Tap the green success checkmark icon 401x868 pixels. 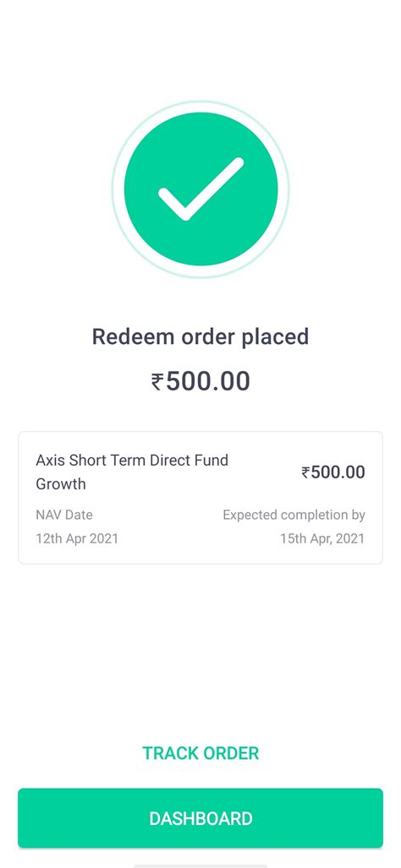click(200, 188)
